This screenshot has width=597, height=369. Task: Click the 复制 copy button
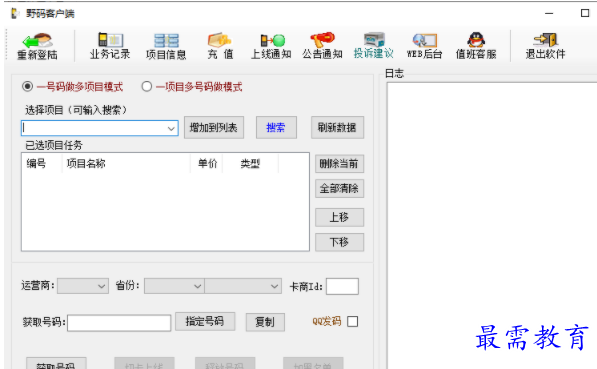point(265,322)
